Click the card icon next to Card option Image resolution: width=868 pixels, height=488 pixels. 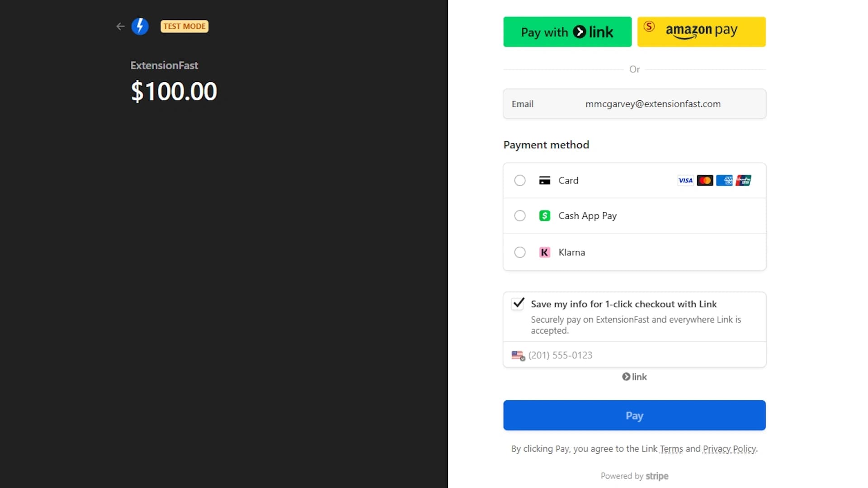544,180
